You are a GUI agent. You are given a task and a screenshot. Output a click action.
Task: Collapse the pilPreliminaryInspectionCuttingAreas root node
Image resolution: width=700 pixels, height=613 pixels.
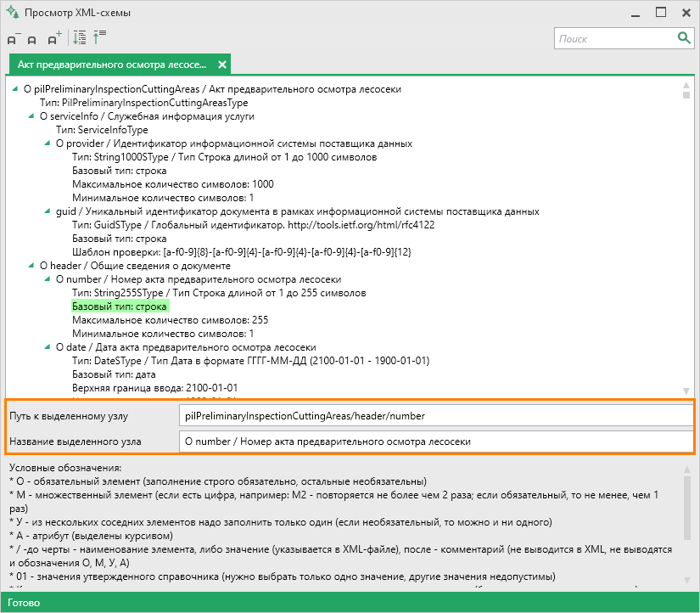click(x=14, y=89)
